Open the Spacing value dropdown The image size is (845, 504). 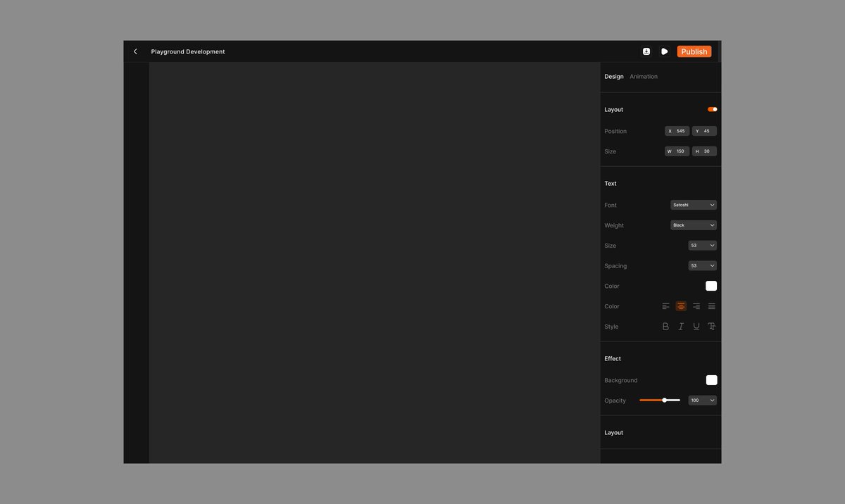(x=703, y=265)
